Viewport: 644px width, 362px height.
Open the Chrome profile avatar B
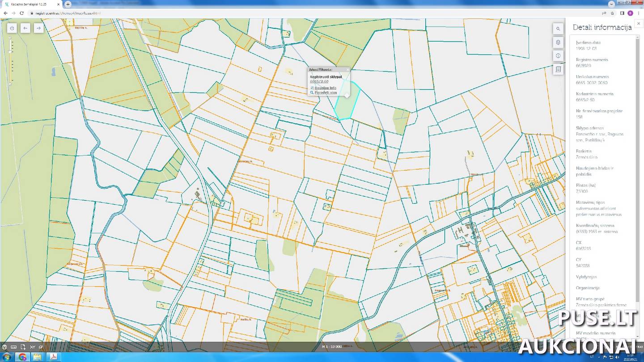(x=630, y=13)
